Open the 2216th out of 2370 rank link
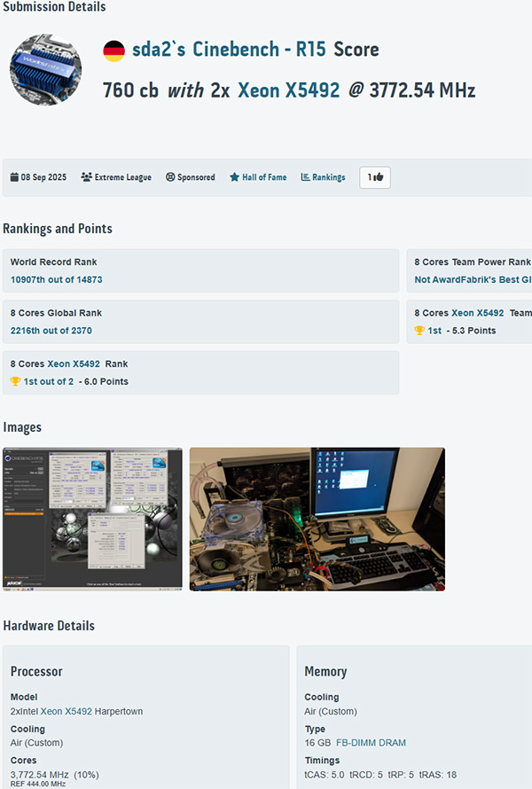The height and width of the screenshot is (789, 532). coord(51,331)
